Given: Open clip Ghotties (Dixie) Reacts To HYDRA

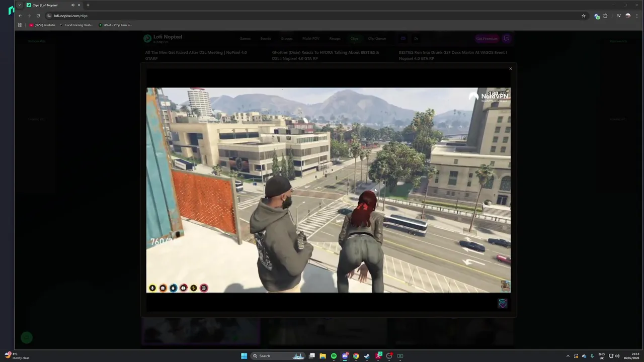Looking at the screenshot, I should point(326,55).
